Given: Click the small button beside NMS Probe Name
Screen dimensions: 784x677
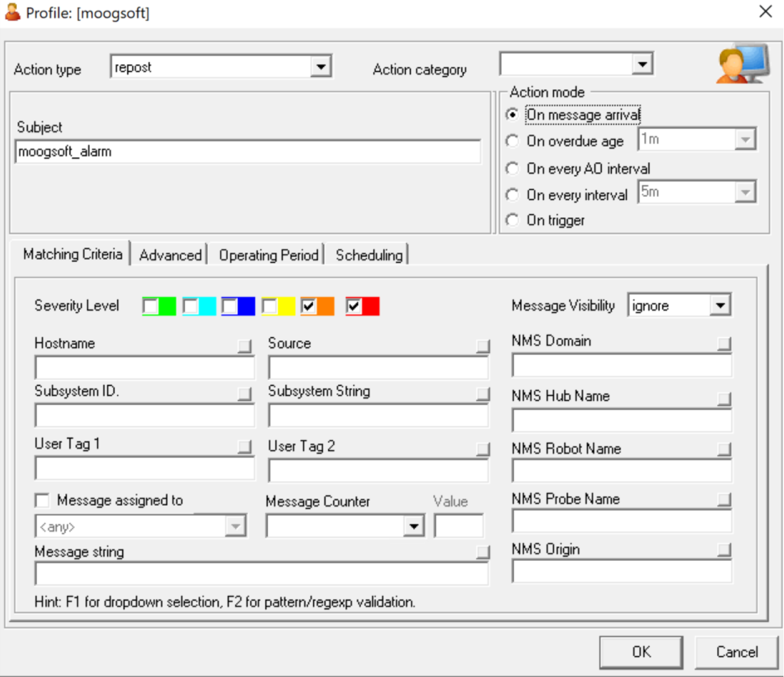Looking at the screenshot, I should click(x=725, y=499).
